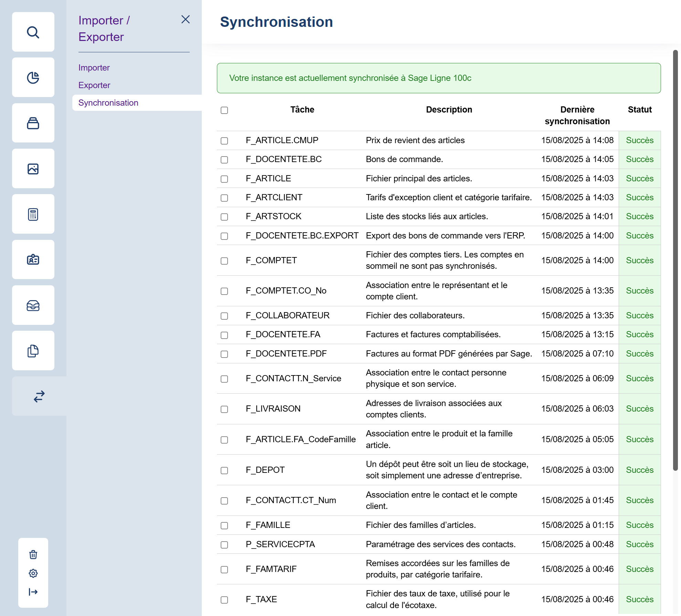Open the contact ID card icon

[33, 259]
